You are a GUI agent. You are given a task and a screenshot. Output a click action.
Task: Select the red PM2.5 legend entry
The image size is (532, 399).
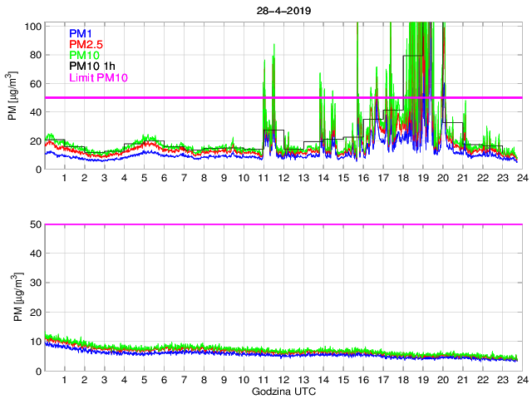tap(85, 44)
